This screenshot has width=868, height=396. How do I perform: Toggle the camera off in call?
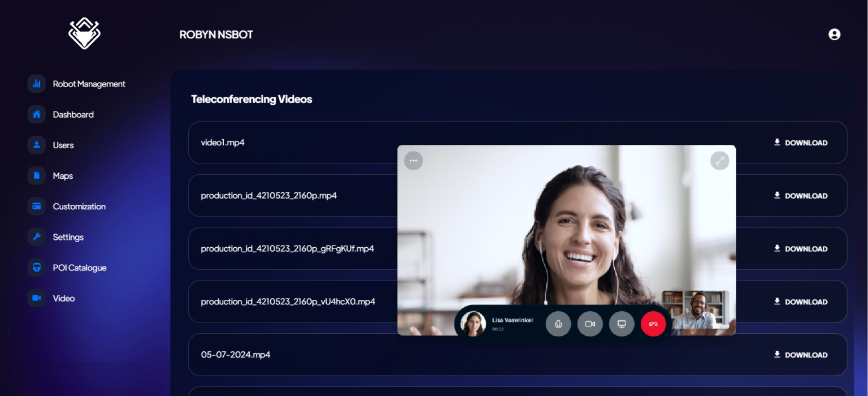[x=590, y=324]
